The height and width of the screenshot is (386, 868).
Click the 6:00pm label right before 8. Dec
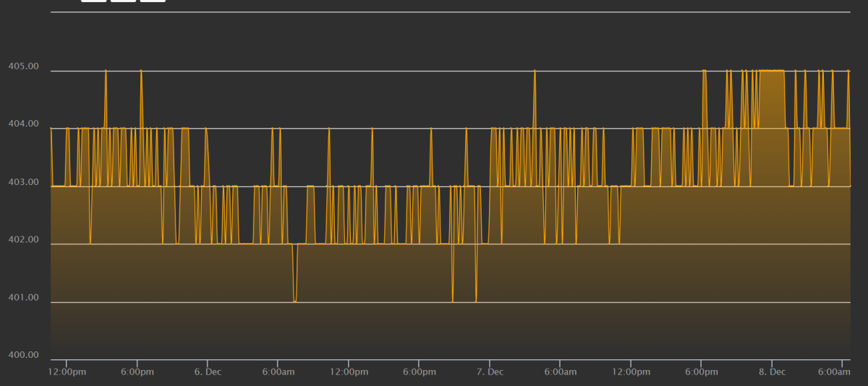[x=701, y=372]
